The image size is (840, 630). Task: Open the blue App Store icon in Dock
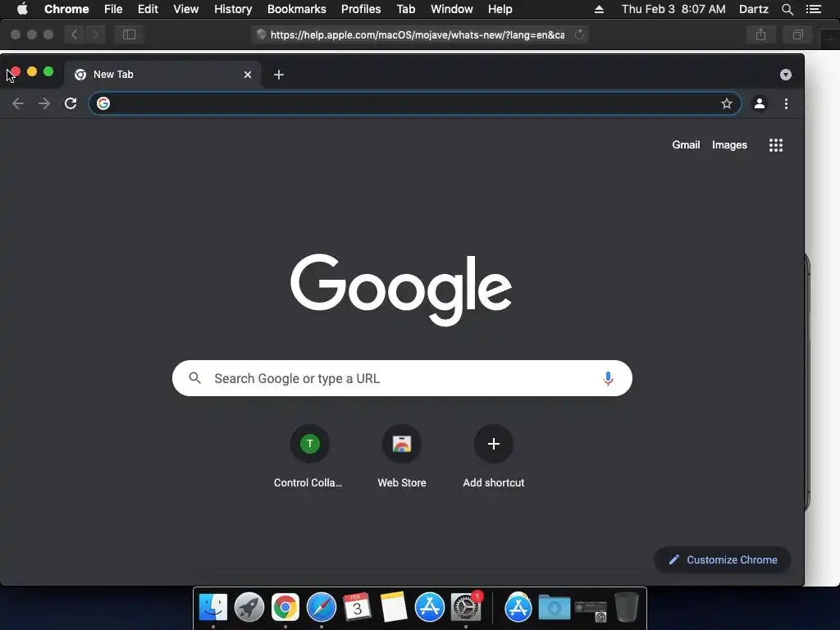click(430, 608)
